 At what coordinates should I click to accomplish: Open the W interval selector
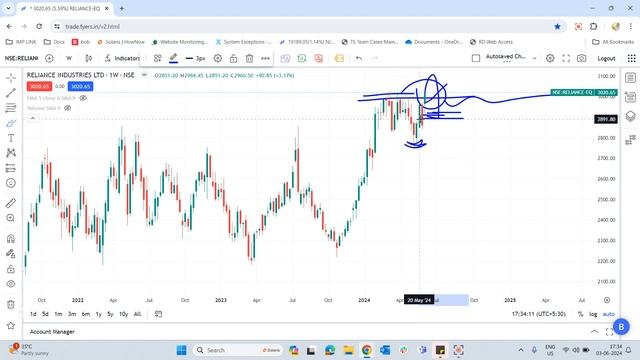tap(69, 58)
